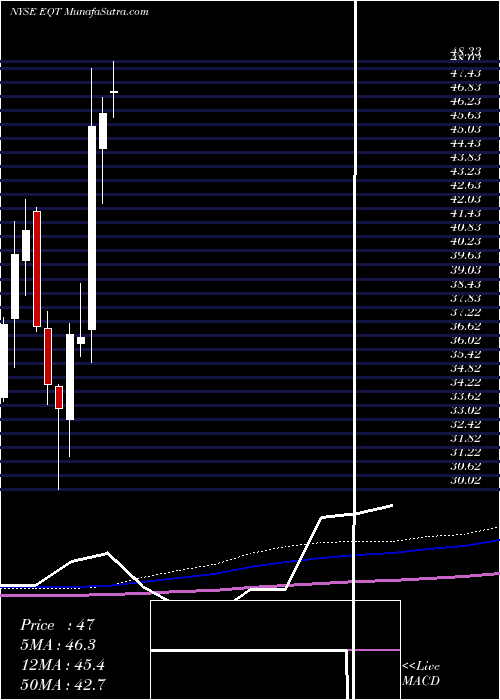500x700 pixels.
Task: Pick the 34.82 price label
Action: 464,368
